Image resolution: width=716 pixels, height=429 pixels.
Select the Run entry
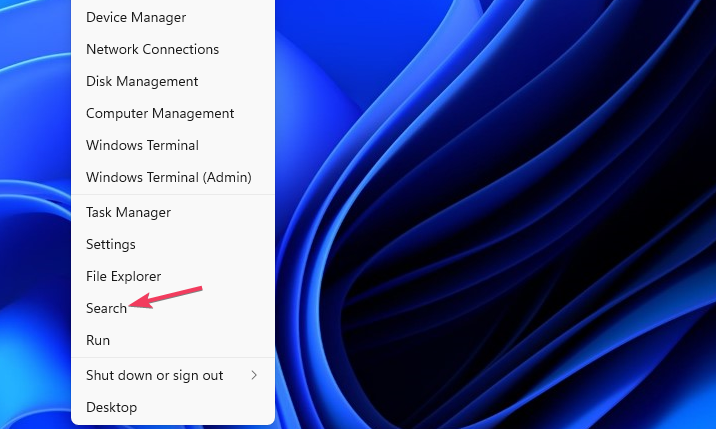[x=173, y=340]
